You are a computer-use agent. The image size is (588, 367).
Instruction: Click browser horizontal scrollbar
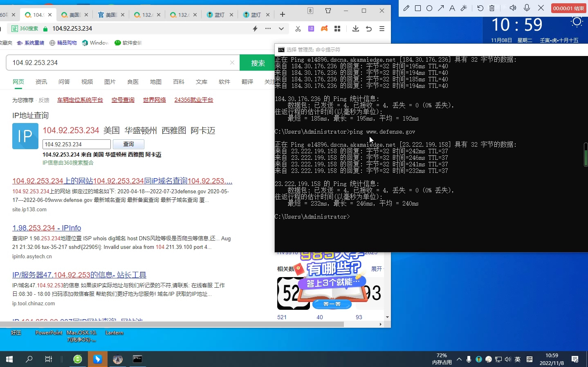(x=172, y=324)
